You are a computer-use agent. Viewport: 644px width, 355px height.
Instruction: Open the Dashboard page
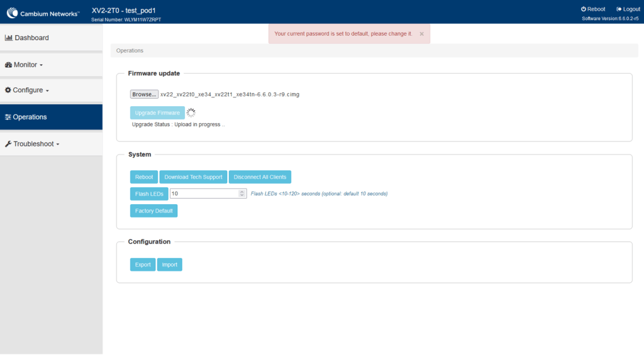pos(31,38)
